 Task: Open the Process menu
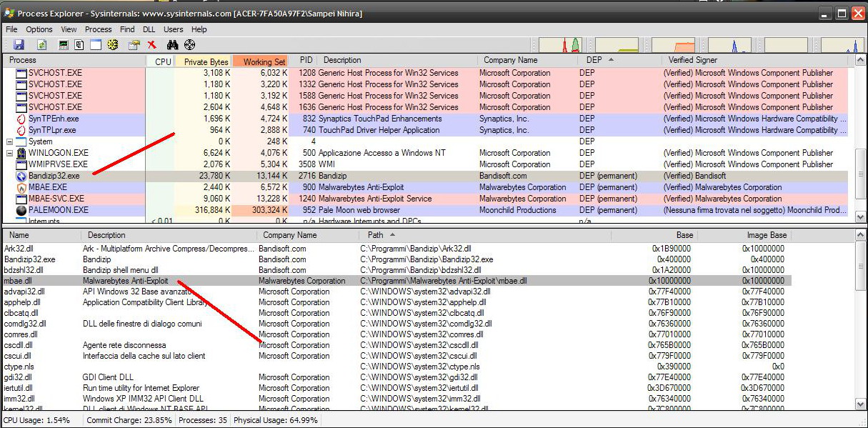(98, 29)
